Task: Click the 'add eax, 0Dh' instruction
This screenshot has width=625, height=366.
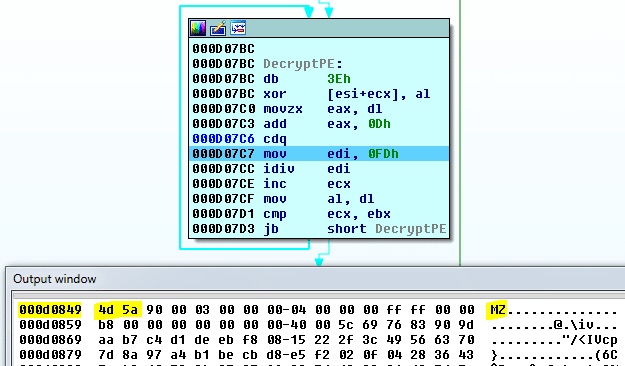Action: tap(319, 124)
